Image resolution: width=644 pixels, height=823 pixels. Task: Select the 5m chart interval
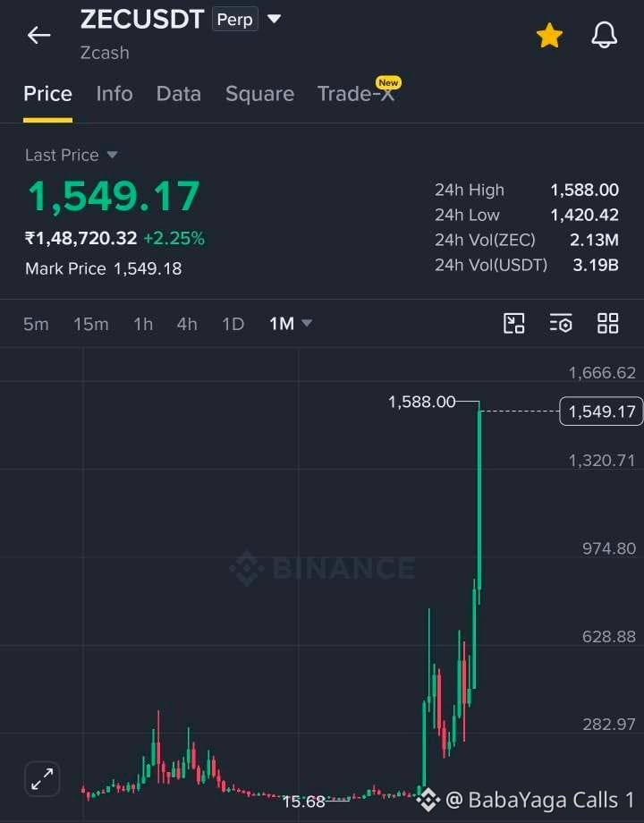(36, 325)
